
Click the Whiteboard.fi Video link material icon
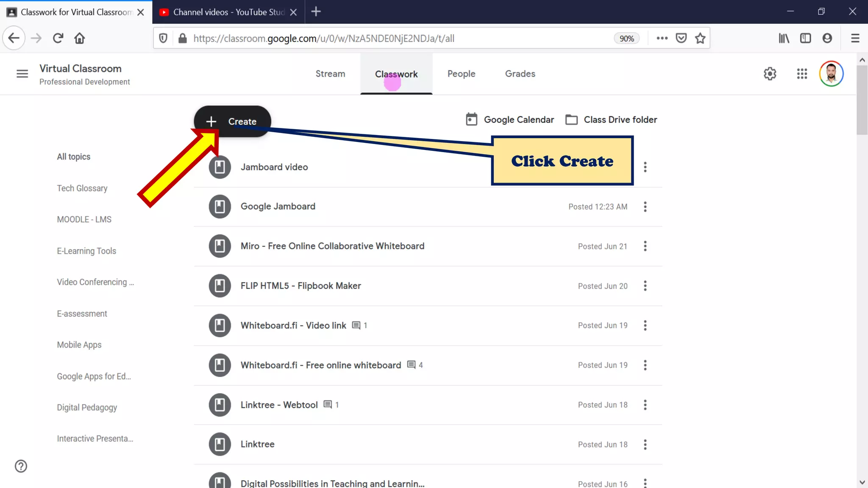[220, 325]
